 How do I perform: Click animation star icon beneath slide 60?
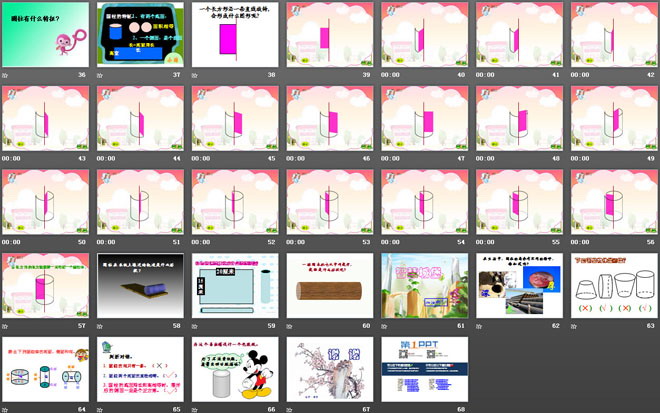click(291, 326)
